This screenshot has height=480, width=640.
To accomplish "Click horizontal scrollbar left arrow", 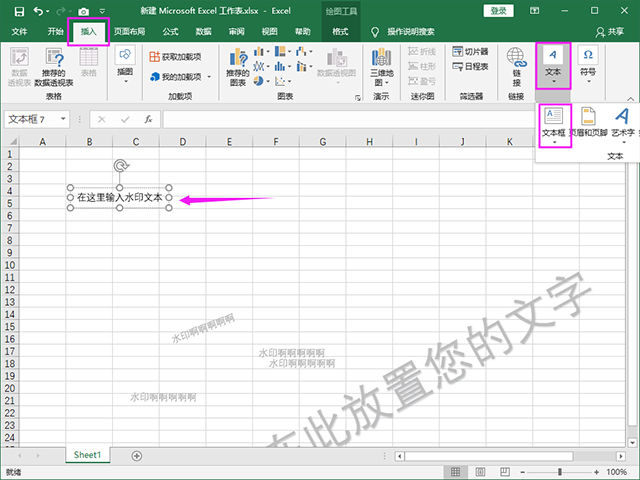I will click(400, 456).
